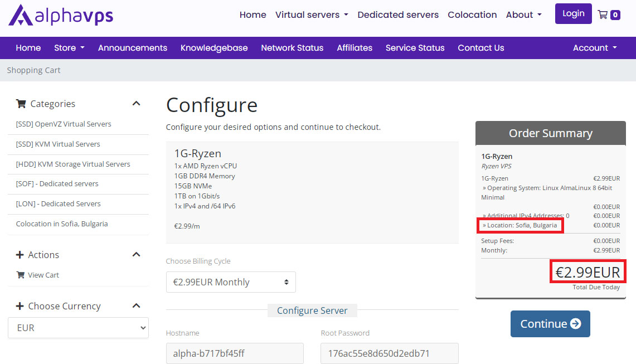Click Home in the purple menu bar
636x364 pixels.
click(28, 48)
